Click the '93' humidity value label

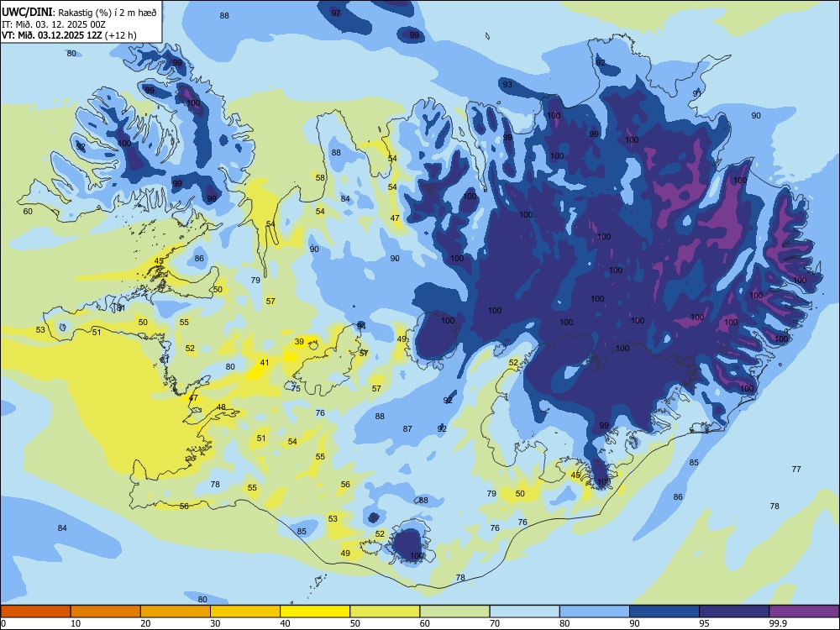507,85
